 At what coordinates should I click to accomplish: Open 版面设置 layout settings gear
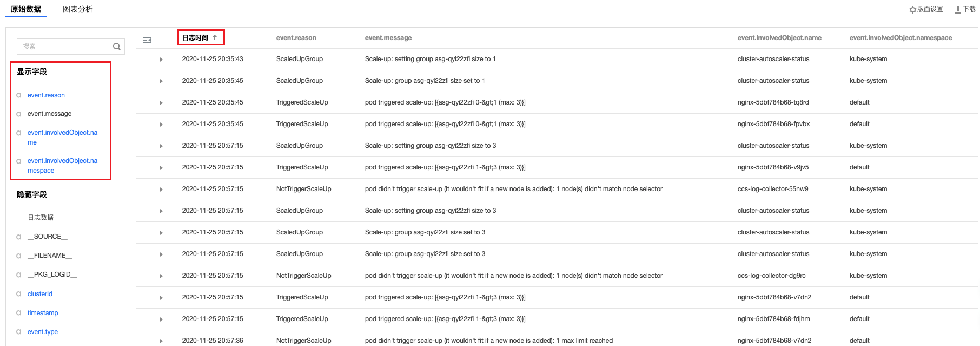coord(913,10)
